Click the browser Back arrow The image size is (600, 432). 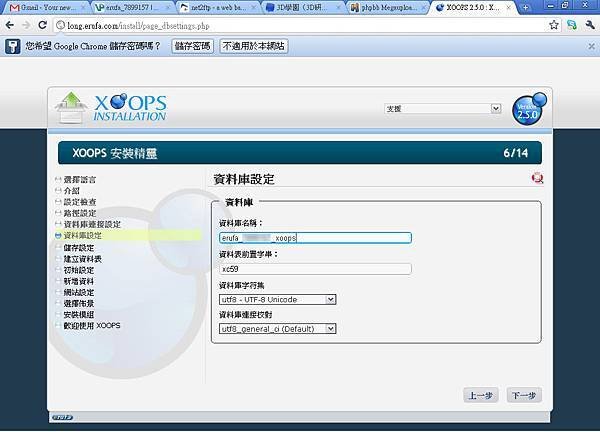coord(10,26)
